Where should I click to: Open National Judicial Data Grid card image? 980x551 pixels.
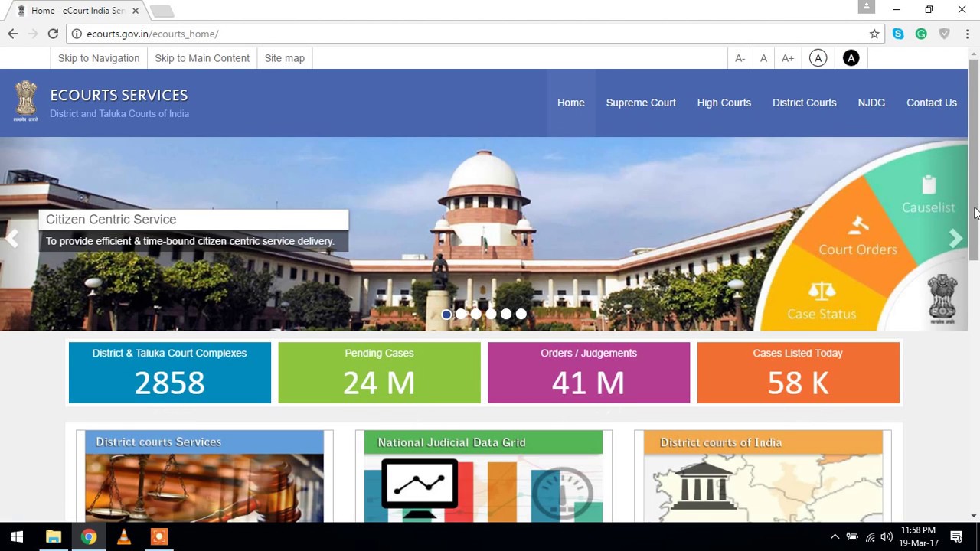coord(483,476)
